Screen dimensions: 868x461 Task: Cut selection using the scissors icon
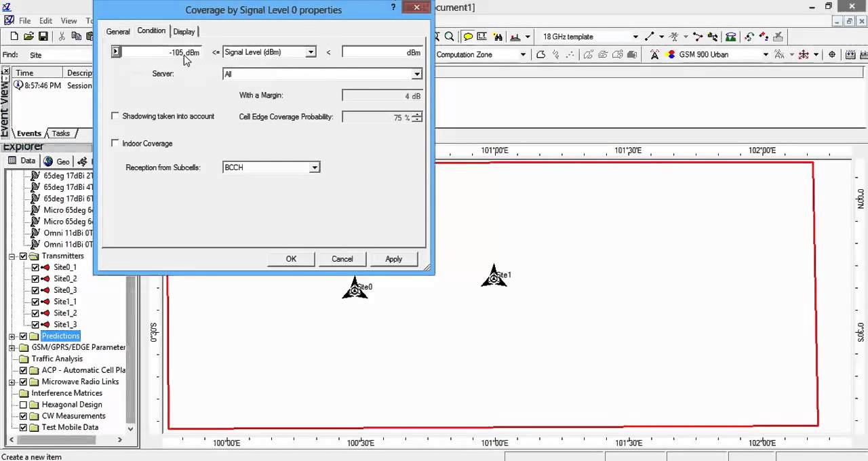click(x=62, y=37)
